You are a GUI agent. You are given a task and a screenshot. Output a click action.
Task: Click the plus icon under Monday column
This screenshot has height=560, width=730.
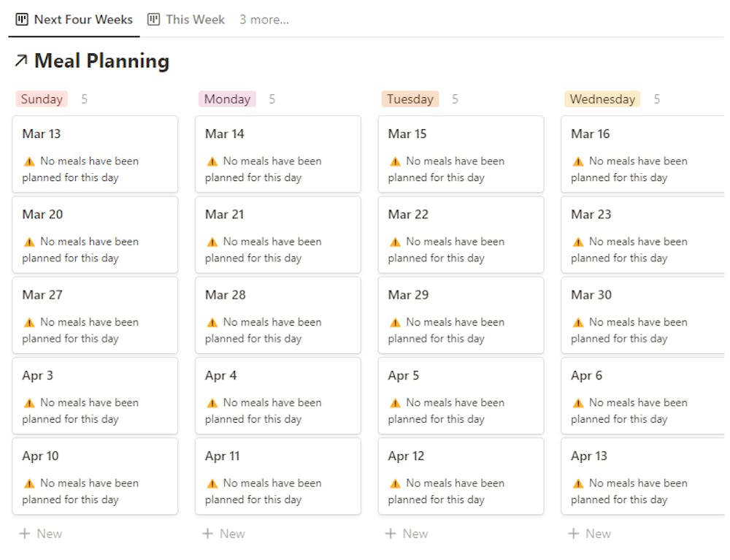[207, 534]
